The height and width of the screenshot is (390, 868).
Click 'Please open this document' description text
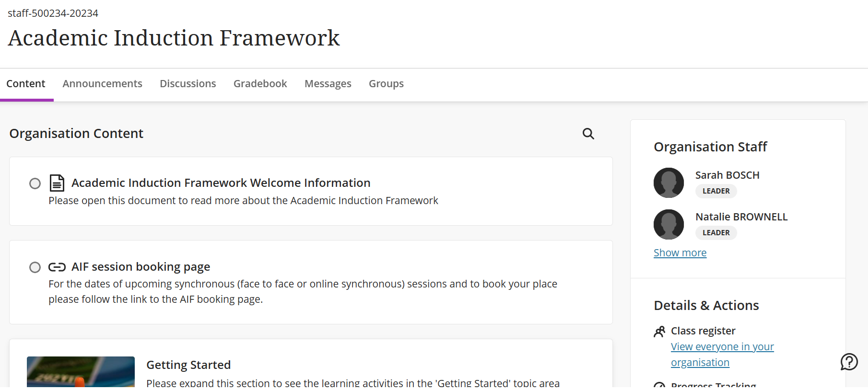(243, 201)
